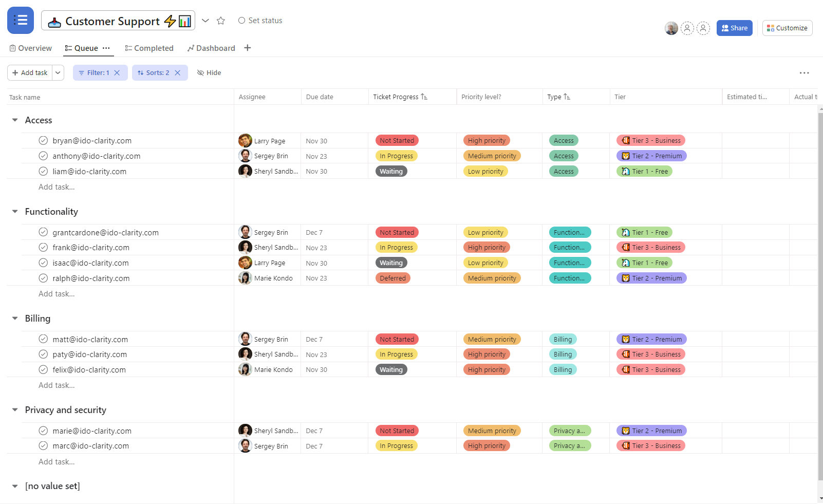823x504 pixels.
Task: Star the Customer Support project
Action: tap(221, 21)
